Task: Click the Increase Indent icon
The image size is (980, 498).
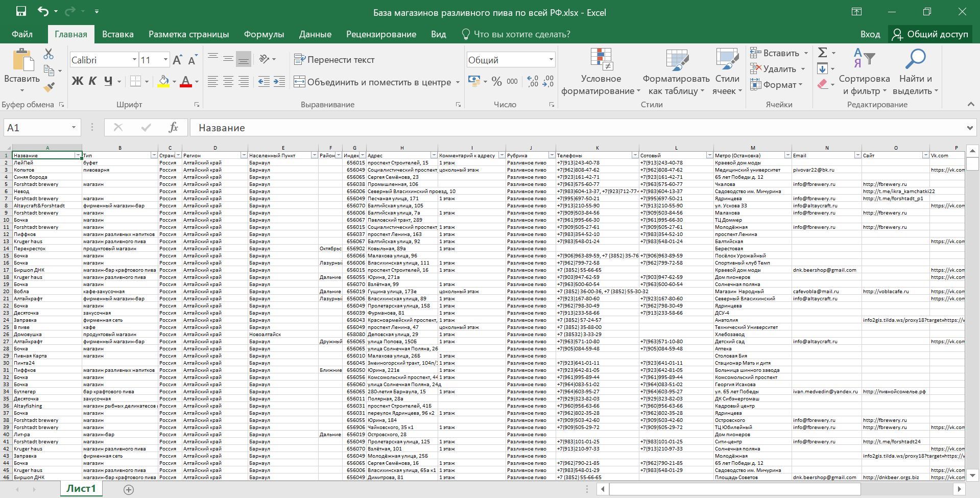Action: pos(279,82)
